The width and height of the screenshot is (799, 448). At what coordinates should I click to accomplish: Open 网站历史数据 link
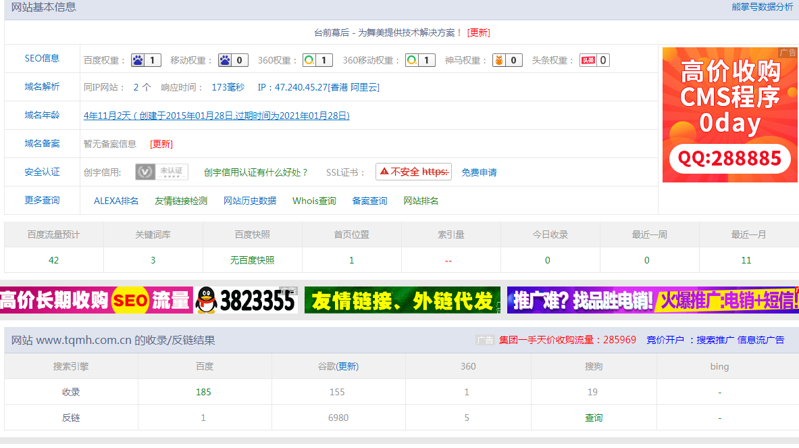pyautogui.click(x=250, y=201)
